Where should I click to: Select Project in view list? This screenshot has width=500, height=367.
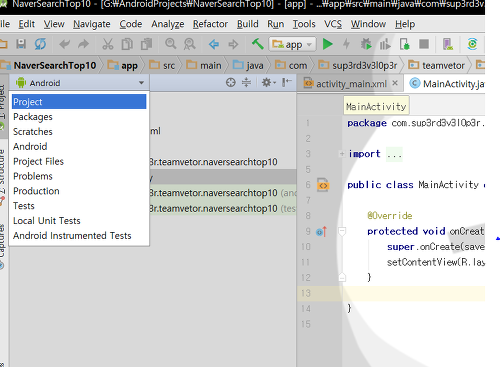79,102
